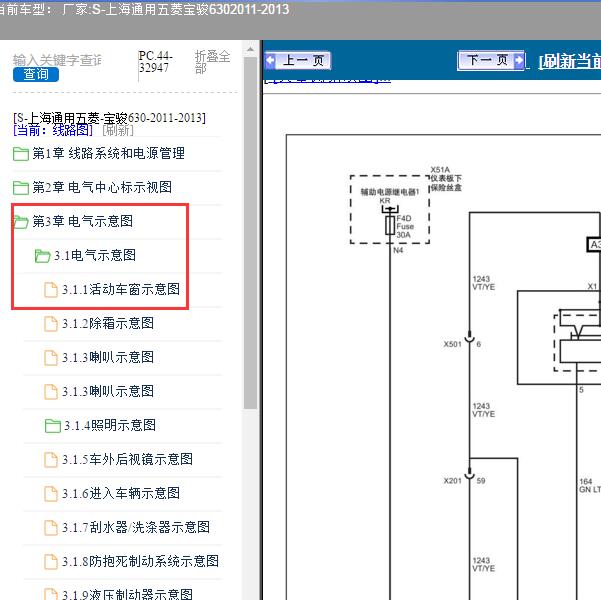Click the folder icon beside 第1章
Image resolution: width=601 pixels, height=600 pixels.
(x=21, y=154)
